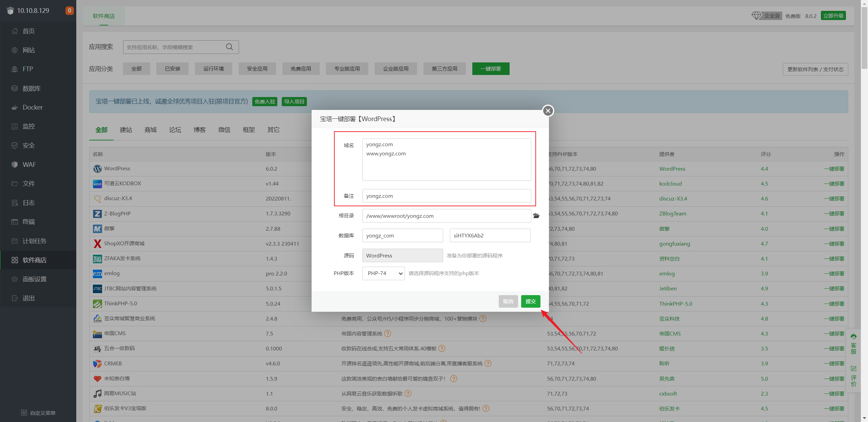Click 一键部署 link in the CRMEB row
Viewport: 868px width, 422px height.
tap(834, 364)
